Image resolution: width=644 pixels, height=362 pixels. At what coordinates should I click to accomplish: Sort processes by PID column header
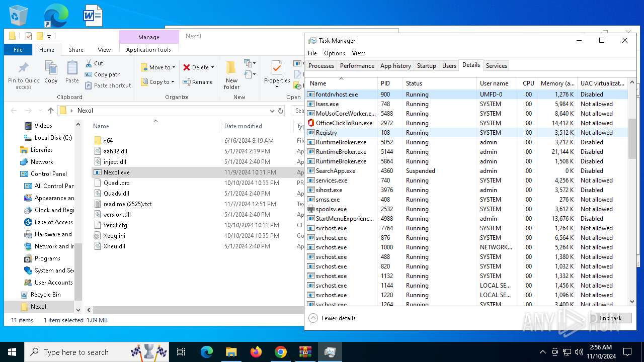[390, 83]
